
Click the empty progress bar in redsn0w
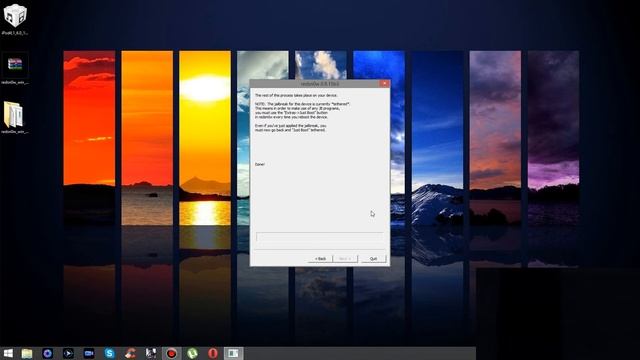click(x=320, y=237)
